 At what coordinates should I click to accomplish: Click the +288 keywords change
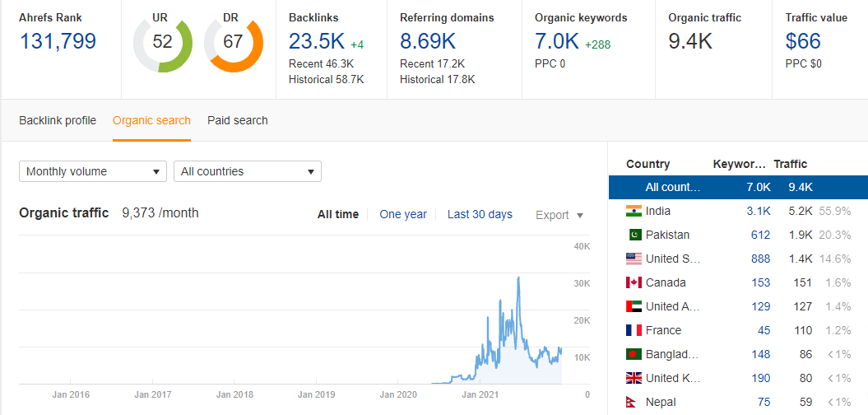[x=598, y=45]
